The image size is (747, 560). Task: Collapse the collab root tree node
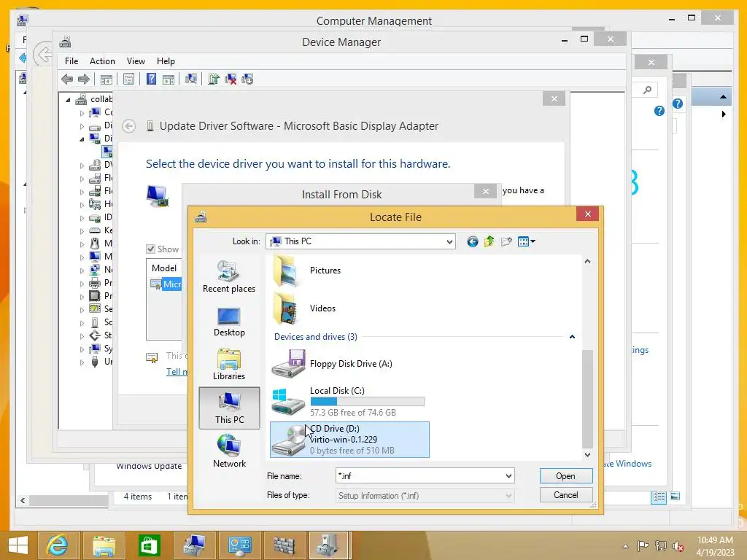tap(68, 100)
